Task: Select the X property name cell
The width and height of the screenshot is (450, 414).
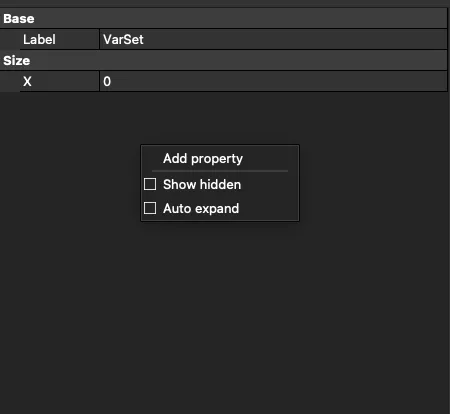Action: [x=59, y=81]
